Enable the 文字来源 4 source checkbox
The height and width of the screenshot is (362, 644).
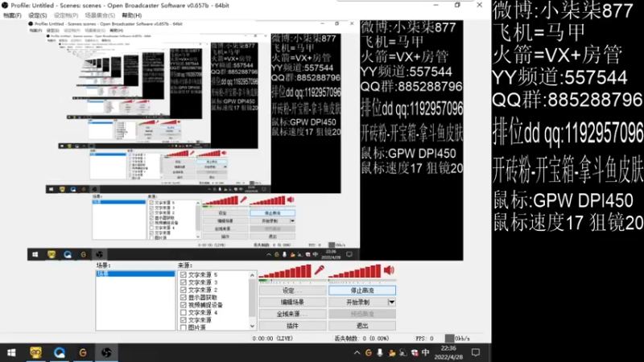click(184, 313)
